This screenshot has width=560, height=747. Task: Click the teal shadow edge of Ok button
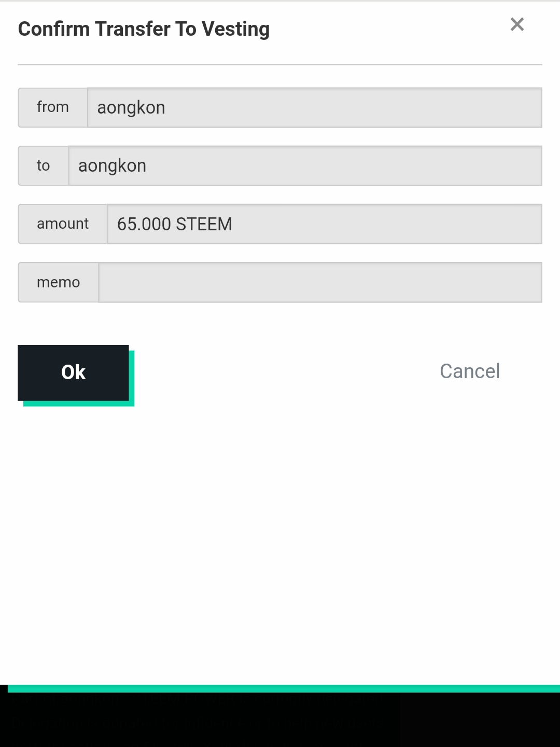coord(78,404)
